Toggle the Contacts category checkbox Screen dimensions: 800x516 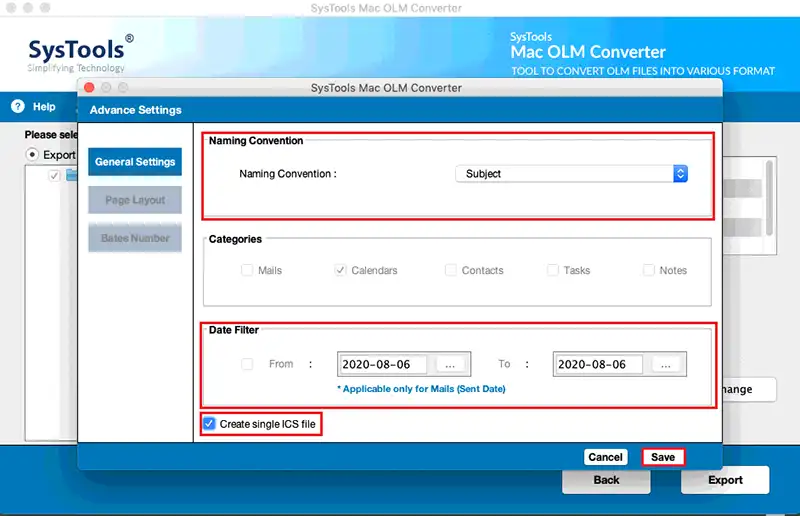pyautogui.click(x=451, y=270)
